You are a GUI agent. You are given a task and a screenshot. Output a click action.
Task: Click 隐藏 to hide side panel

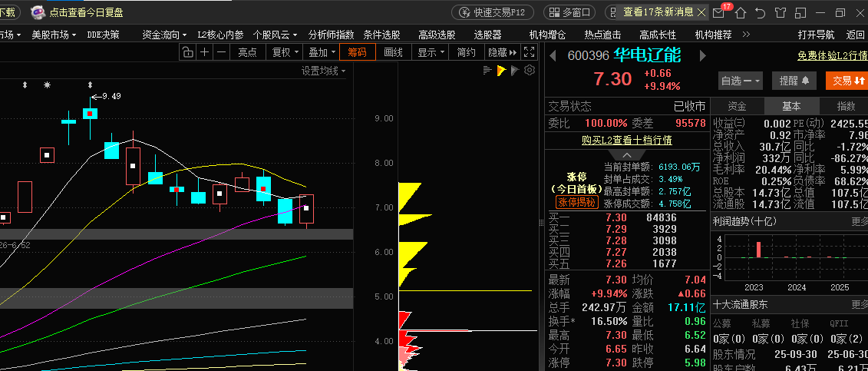pyautogui.click(x=502, y=52)
